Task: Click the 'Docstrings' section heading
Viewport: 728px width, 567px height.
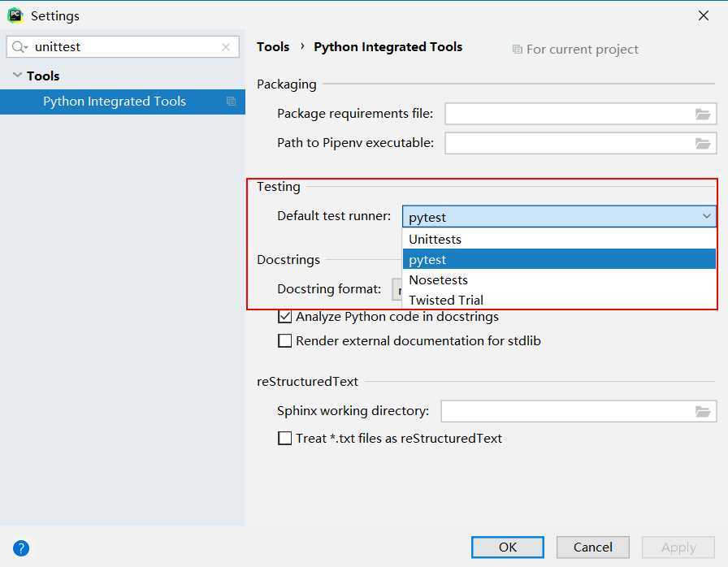Action: [x=288, y=260]
